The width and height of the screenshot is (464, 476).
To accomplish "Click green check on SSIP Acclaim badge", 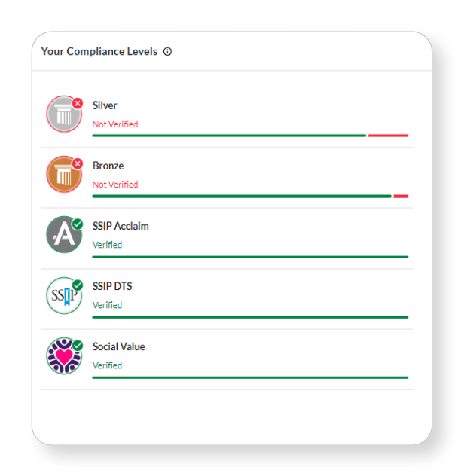I will tap(78, 224).
